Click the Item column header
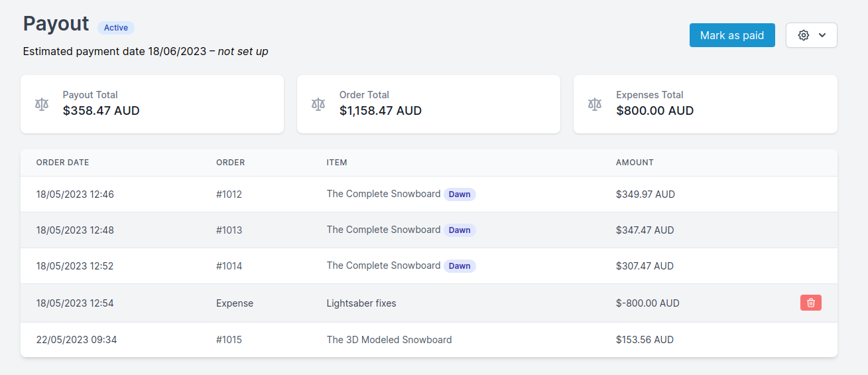Image resolution: width=868 pixels, height=375 pixels. tap(336, 163)
